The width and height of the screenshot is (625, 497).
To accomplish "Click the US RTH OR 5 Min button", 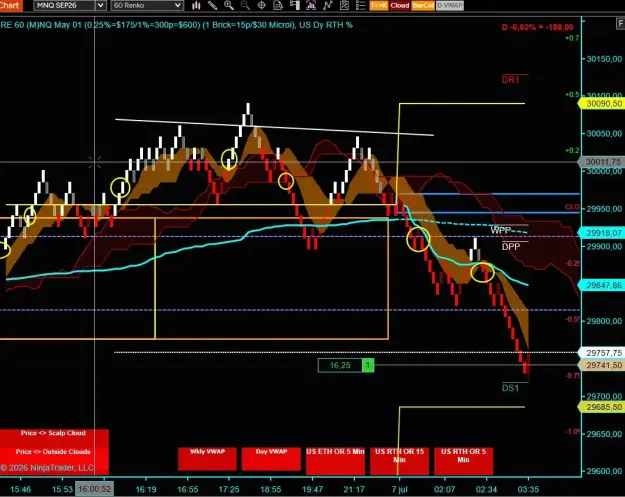I will coord(463,461).
